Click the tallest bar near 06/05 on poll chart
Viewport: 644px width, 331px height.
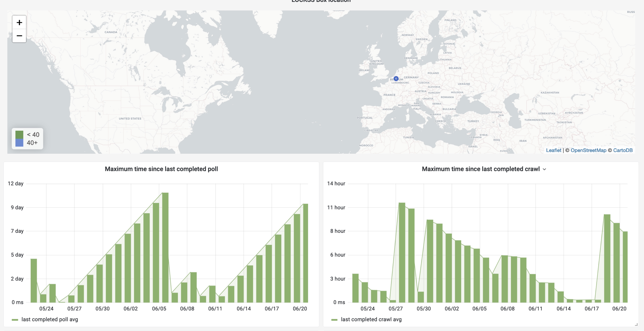coord(165,247)
